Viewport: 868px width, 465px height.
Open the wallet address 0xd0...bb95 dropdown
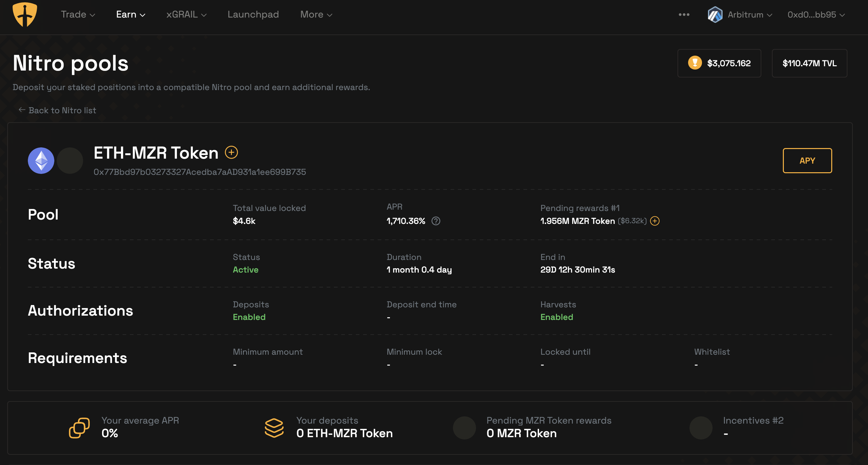(816, 15)
